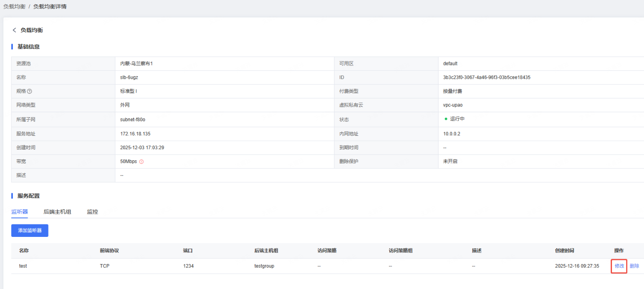This screenshot has width=644, height=289.
Task: Click the 负载均衡详情 breadcrumb text
Action: click(50, 7)
